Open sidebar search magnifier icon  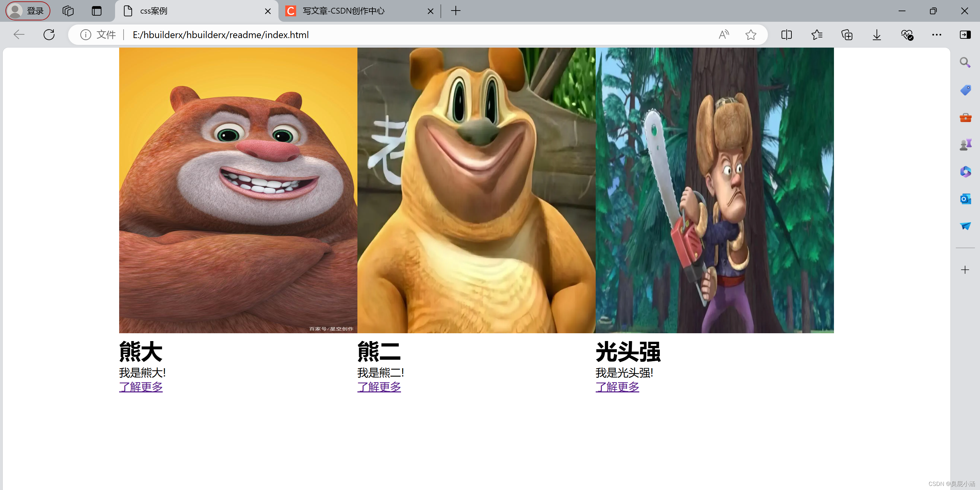click(964, 62)
